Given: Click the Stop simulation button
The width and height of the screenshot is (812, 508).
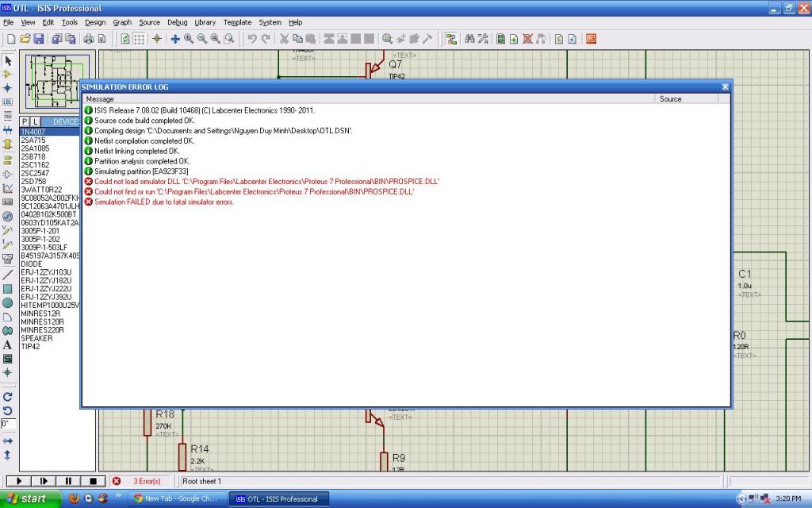Looking at the screenshot, I should 94,482.
